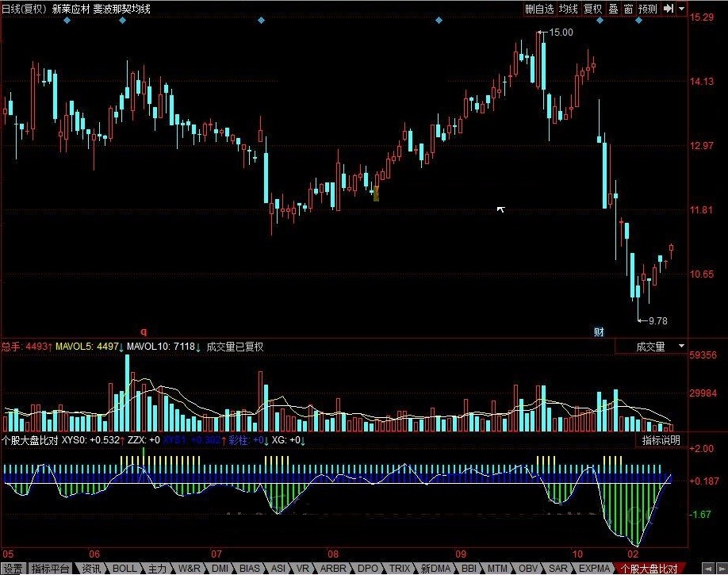Click the 总手: 4493 volume readout
This screenshot has width=728, height=575.
[x=26, y=347]
